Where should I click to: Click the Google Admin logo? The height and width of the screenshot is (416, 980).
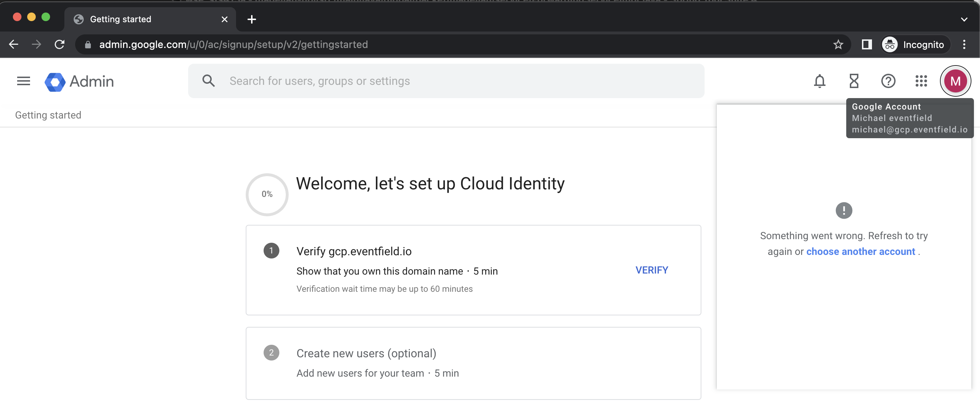coord(79,82)
